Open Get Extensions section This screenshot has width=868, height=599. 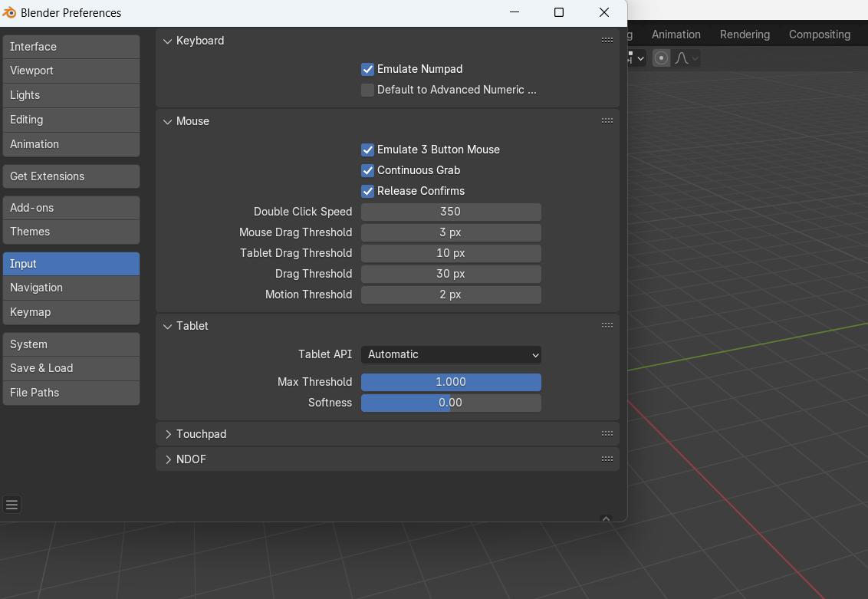pyautogui.click(x=71, y=176)
